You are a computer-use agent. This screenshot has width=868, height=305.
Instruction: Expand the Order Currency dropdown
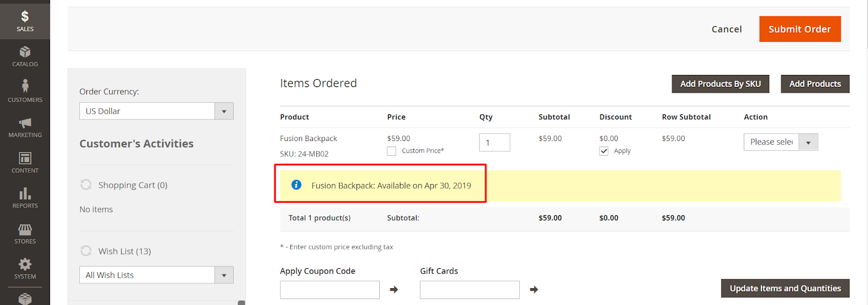click(156, 111)
